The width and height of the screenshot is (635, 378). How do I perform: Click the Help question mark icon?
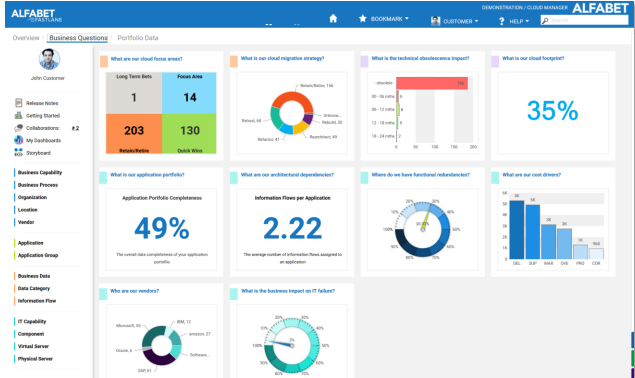pos(501,21)
